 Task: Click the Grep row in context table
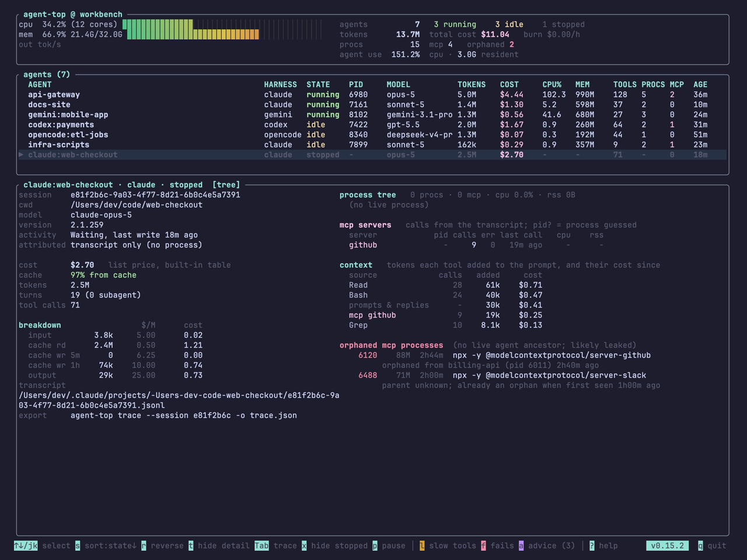[445, 325]
